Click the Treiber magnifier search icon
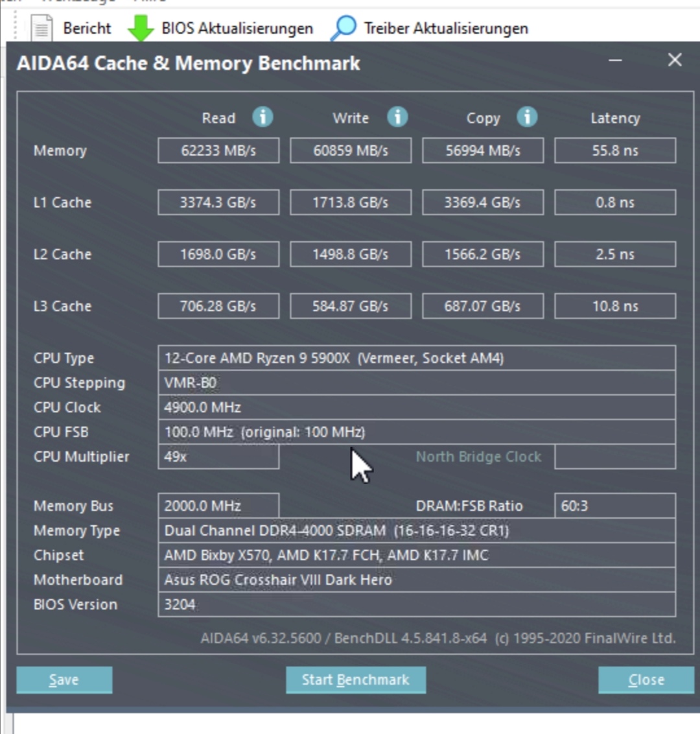Screen dimensions: 700x734 coord(344,28)
